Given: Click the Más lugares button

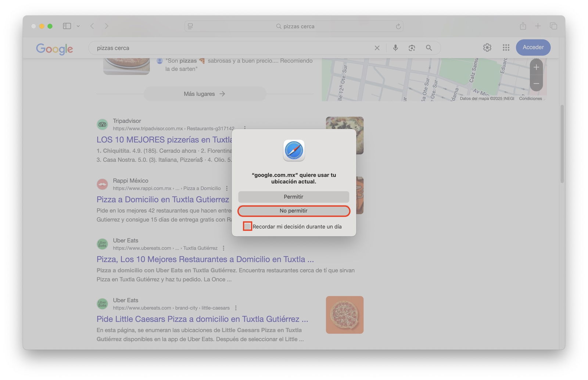Looking at the screenshot, I should [205, 94].
